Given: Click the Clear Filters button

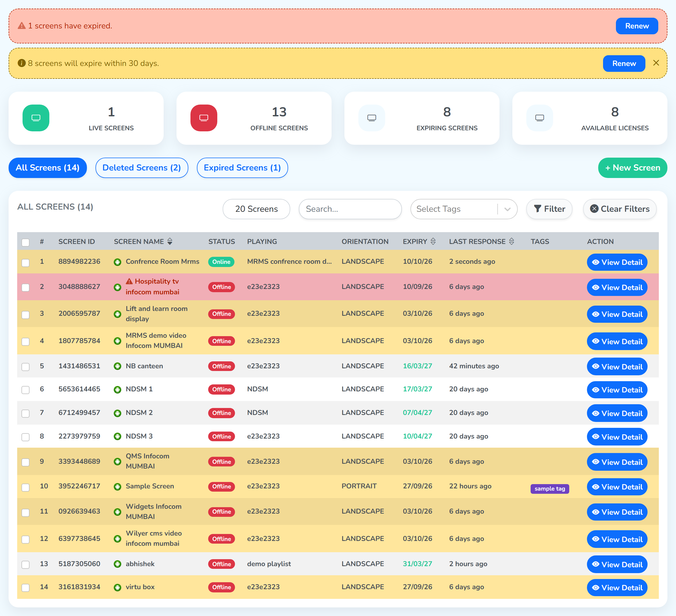Looking at the screenshot, I should pyautogui.click(x=620, y=209).
